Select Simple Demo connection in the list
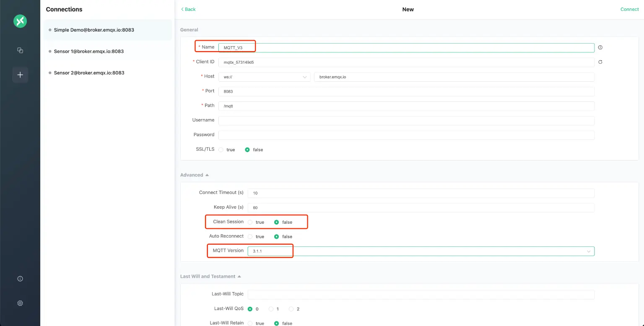The height and width of the screenshot is (326, 644). pos(94,30)
